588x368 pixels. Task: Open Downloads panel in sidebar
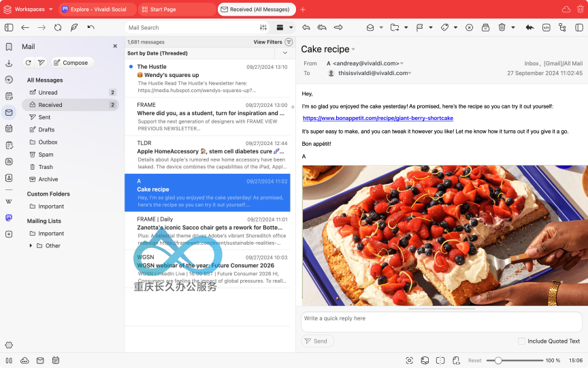coord(9,63)
